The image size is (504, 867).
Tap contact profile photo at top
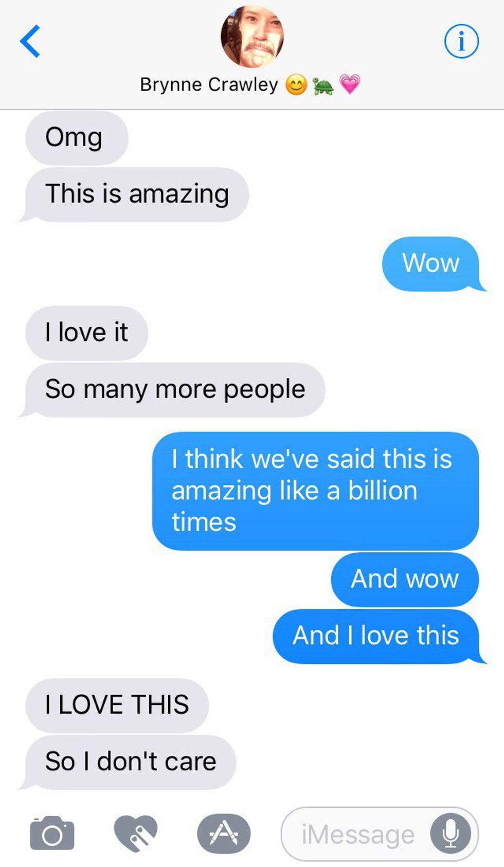click(x=252, y=37)
